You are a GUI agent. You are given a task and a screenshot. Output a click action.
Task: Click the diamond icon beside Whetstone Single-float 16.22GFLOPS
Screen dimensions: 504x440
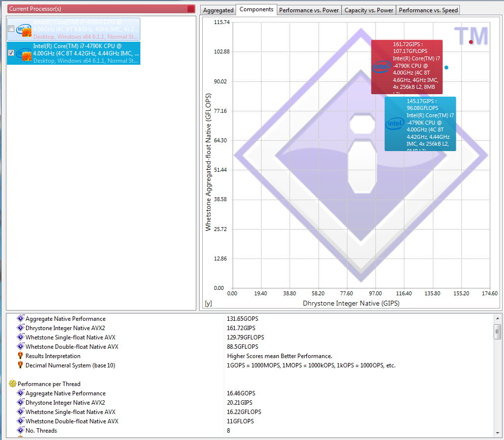coord(21,412)
